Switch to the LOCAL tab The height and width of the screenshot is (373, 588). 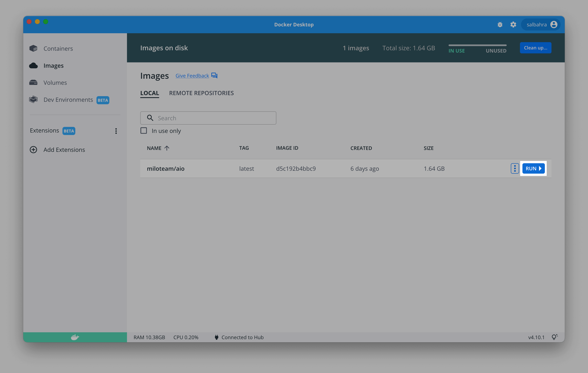[150, 93]
